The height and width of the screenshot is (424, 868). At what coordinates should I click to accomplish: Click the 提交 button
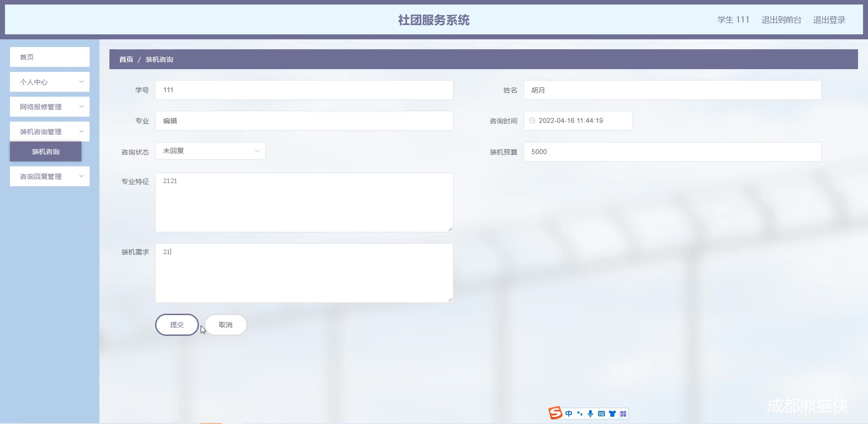tap(177, 325)
